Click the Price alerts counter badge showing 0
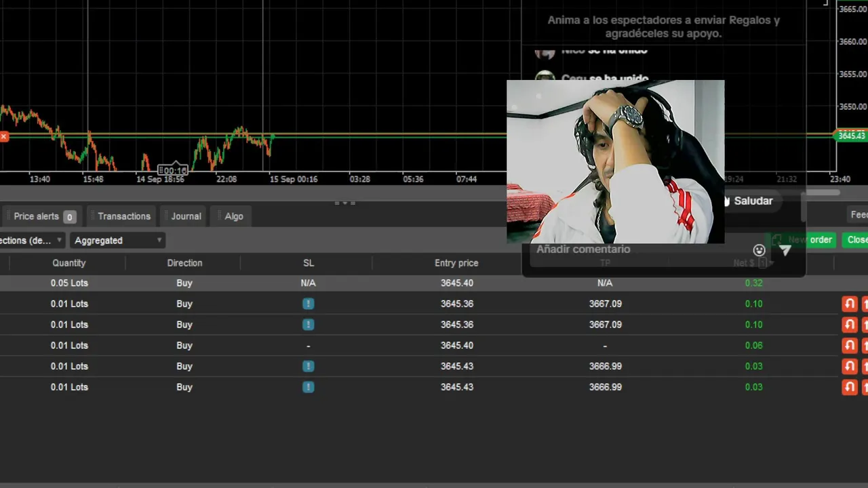868x488 pixels. [x=69, y=217]
